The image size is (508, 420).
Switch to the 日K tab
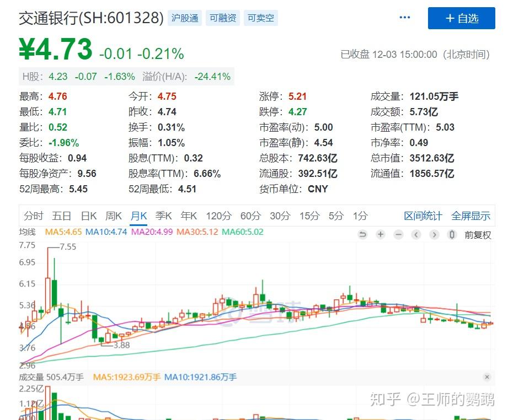pos(88,216)
